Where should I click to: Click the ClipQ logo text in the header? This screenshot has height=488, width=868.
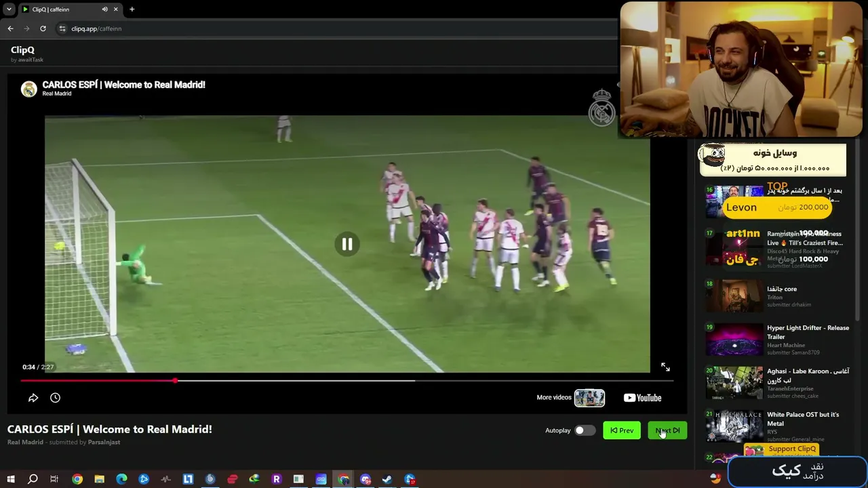22,49
